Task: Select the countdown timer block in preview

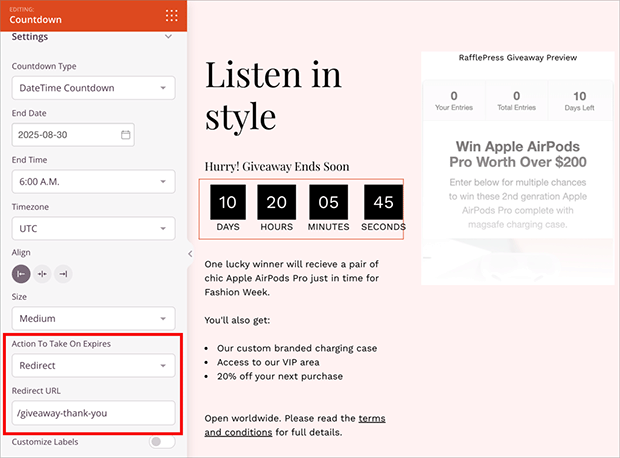Action: (x=301, y=209)
